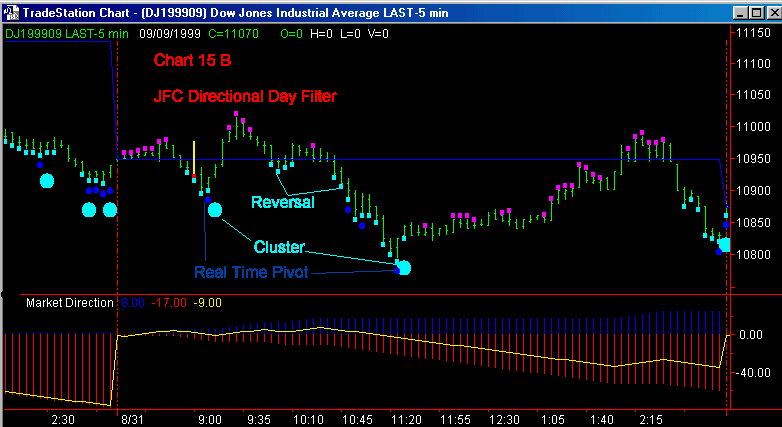Click the 12:30 time axis label
The width and height of the screenshot is (782, 427).
coord(504,420)
